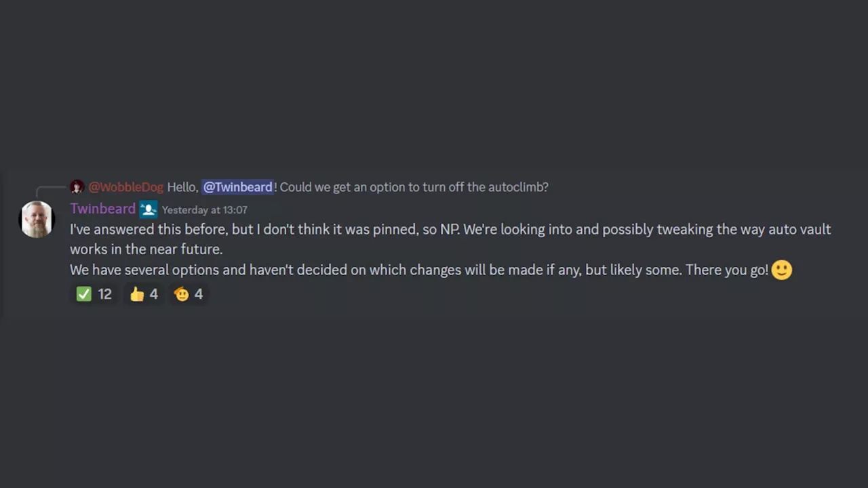This screenshot has width=868, height=488.
Task: Toggle the thumbs up reaction
Action: (144, 294)
